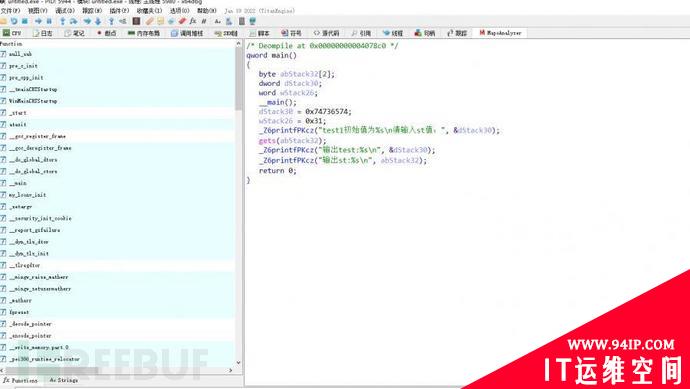Click the # comments toolbar icon
690x389 pixels.
[x=203, y=21]
